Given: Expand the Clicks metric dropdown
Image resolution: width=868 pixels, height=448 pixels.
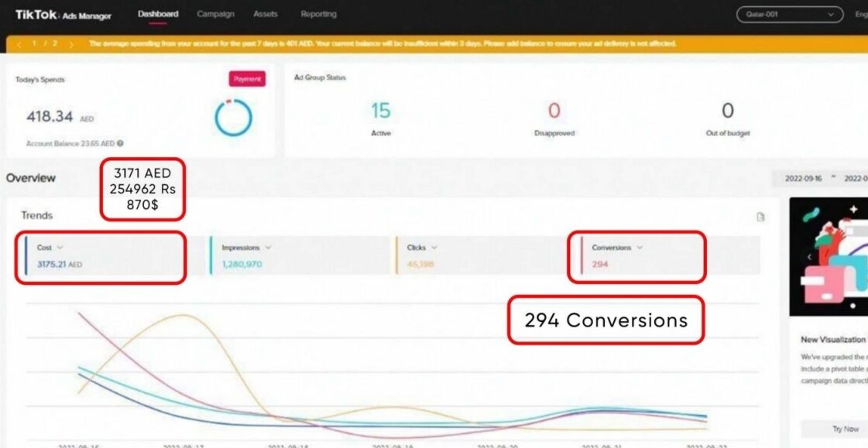Looking at the screenshot, I should 434,248.
